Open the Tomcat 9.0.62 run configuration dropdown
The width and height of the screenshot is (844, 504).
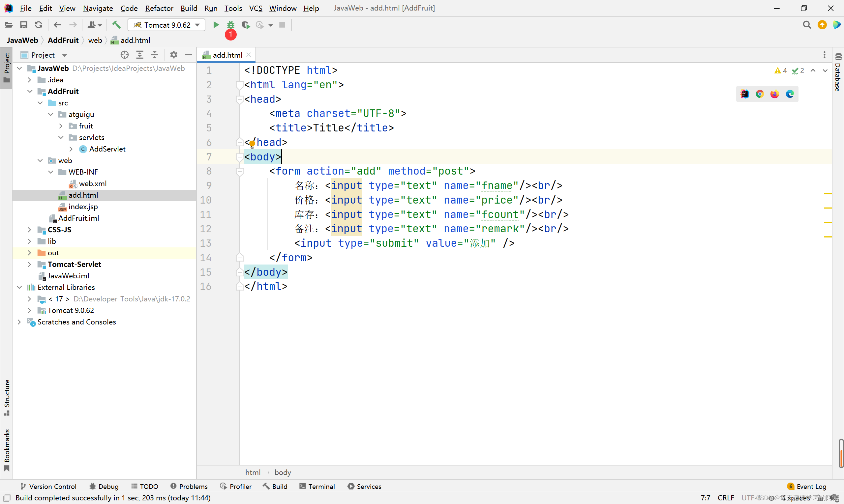coord(166,25)
